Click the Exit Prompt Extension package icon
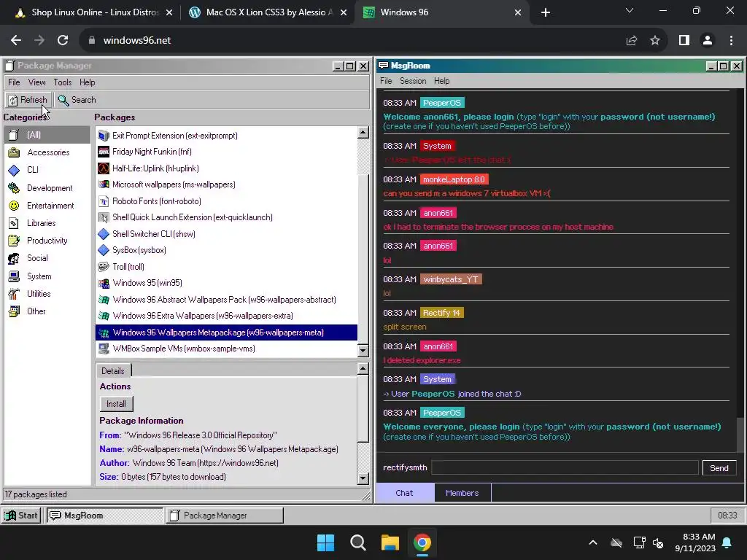Viewport: 747px width, 560px height. pos(104,136)
